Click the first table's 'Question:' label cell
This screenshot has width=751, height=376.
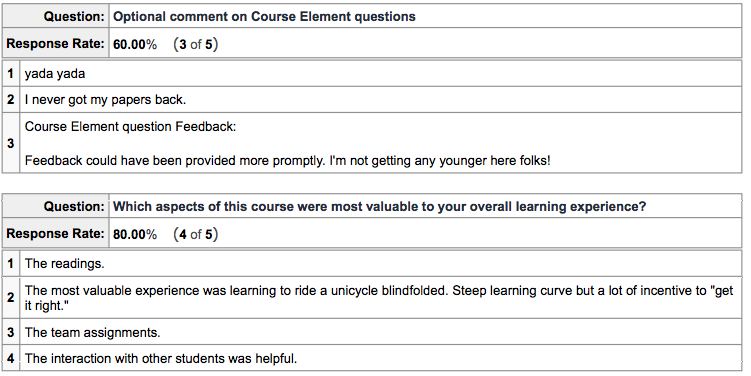click(56, 16)
